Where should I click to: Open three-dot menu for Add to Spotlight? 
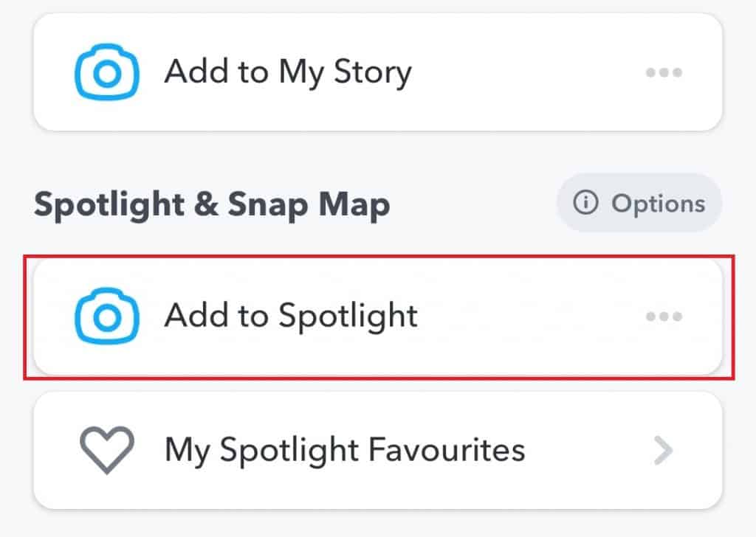point(664,316)
